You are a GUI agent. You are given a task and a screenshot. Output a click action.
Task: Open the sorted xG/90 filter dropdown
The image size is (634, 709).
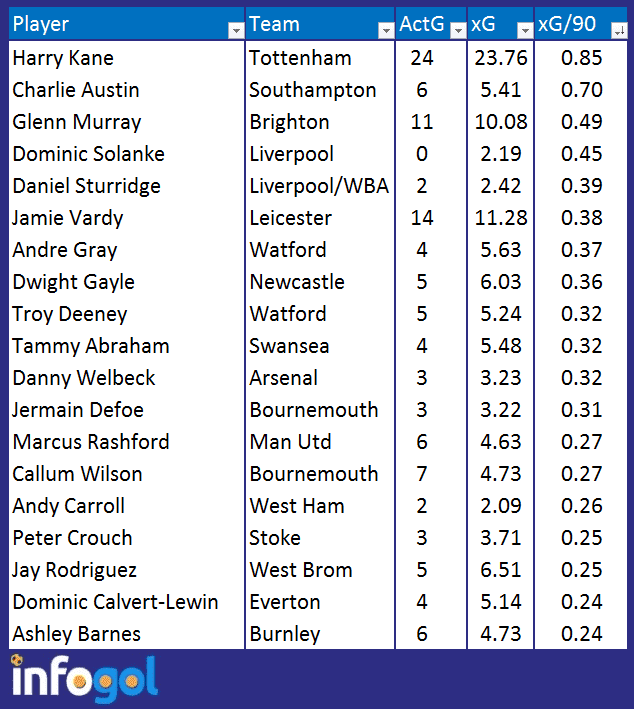pos(619,30)
